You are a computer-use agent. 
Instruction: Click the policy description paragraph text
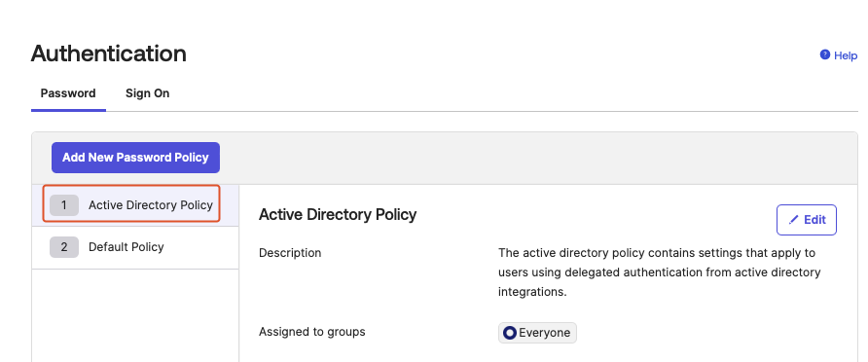[x=660, y=272]
